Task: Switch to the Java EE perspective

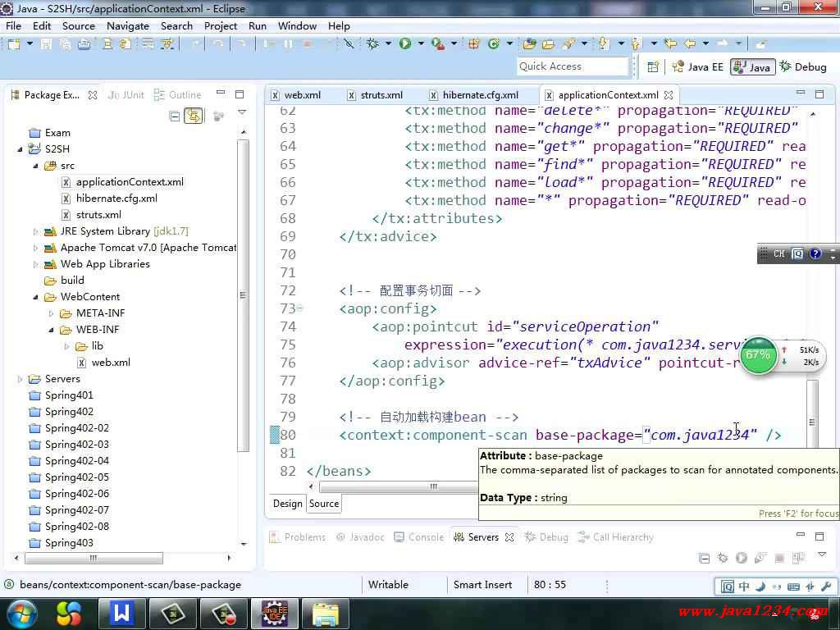Action: (698, 67)
